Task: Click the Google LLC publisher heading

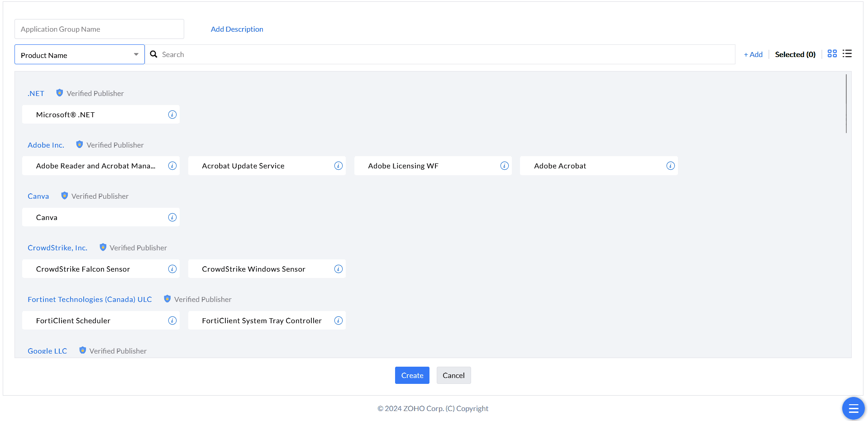Action: click(47, 351)
